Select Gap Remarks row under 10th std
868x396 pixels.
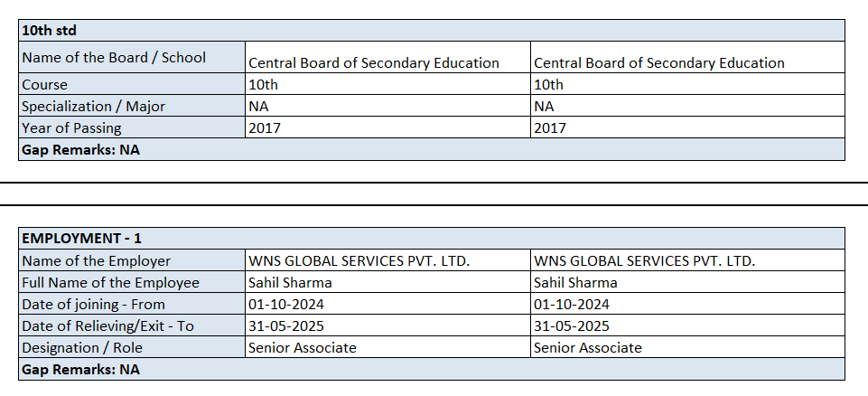(81, 149)
